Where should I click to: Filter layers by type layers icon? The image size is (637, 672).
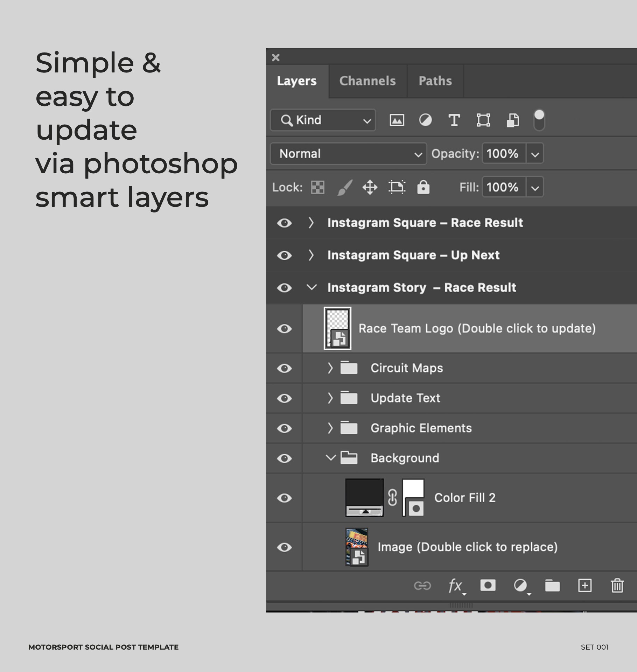(454, 120)
